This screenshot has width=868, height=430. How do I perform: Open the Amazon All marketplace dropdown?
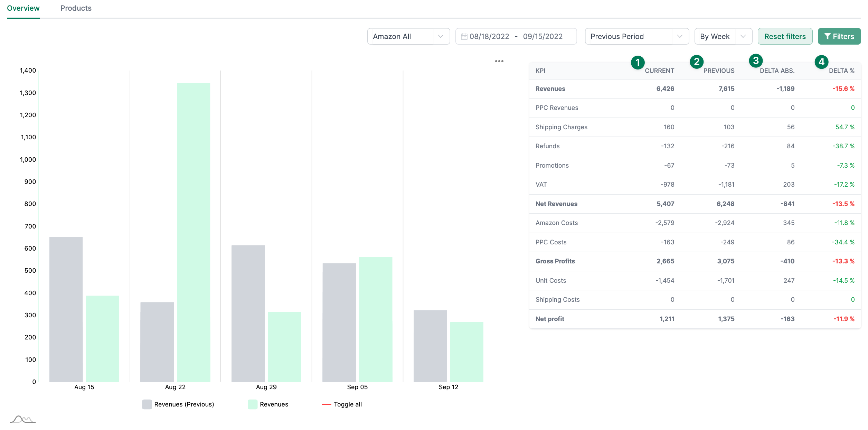point(408,36)
